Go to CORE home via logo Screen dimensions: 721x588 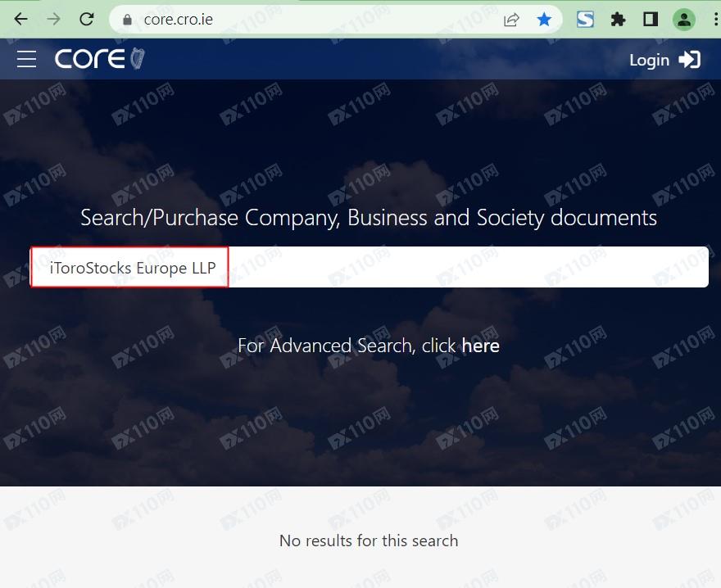point(99,59)
